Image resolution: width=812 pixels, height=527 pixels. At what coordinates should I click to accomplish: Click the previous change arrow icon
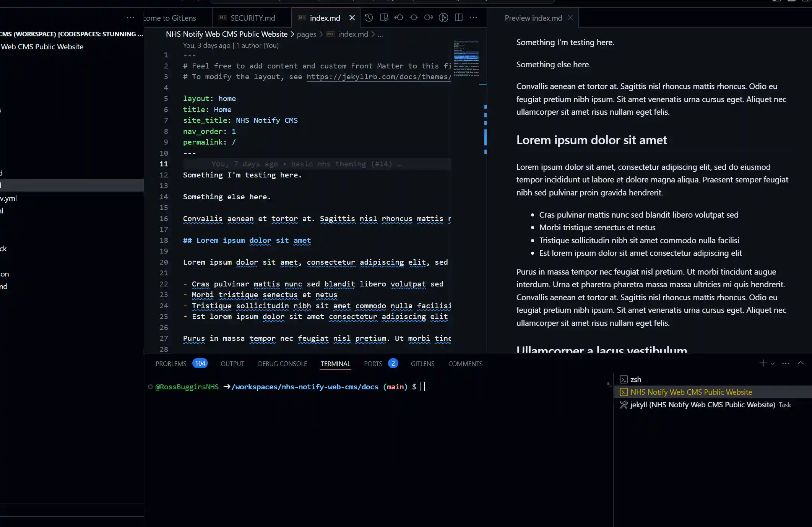(x=399, y=18)
